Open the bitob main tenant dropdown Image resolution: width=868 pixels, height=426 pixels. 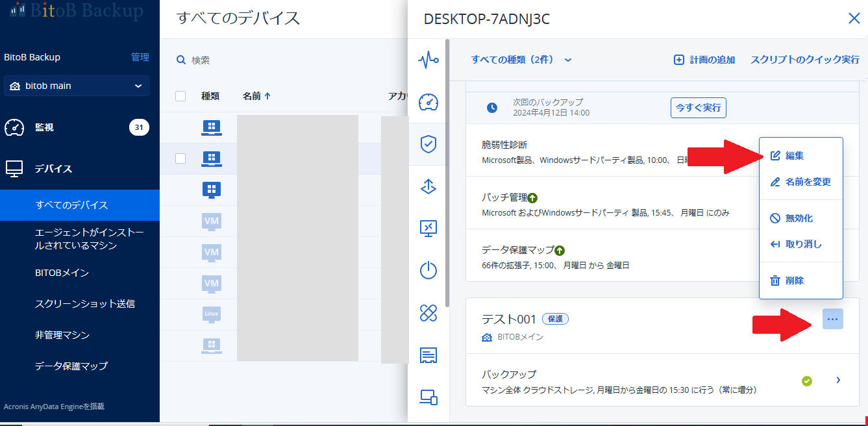tap(77, 86)
